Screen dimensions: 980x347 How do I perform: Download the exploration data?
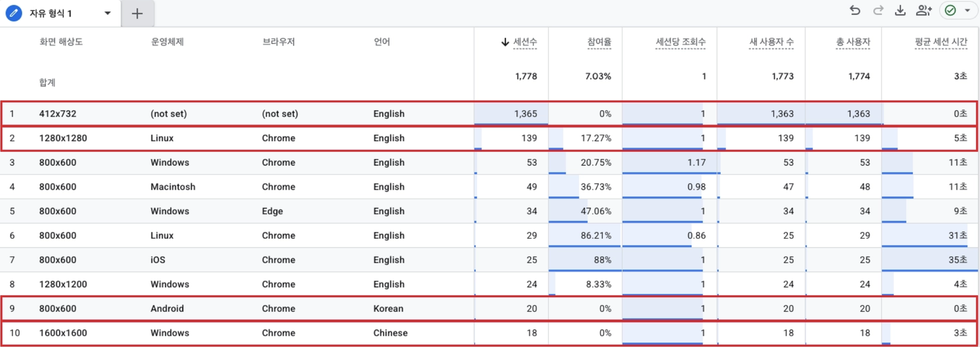click(900, 10)
